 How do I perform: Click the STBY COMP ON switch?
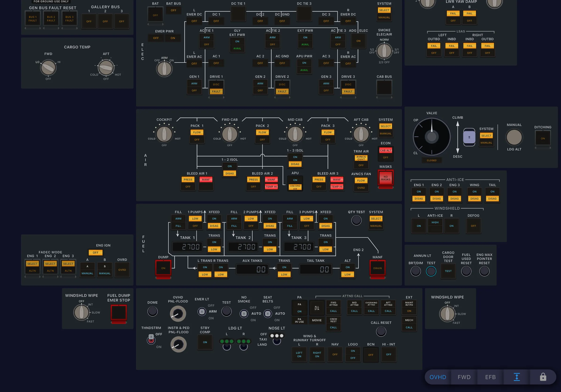(205, 342)
